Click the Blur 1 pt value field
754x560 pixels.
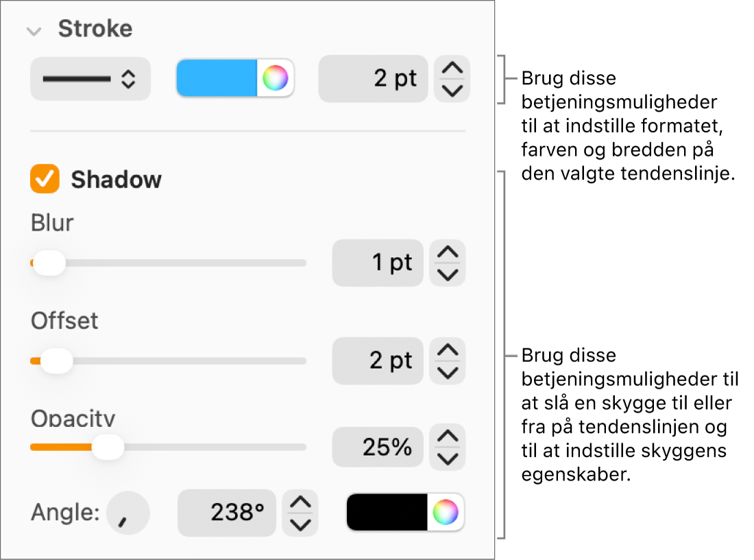click(x=378, y=263)
